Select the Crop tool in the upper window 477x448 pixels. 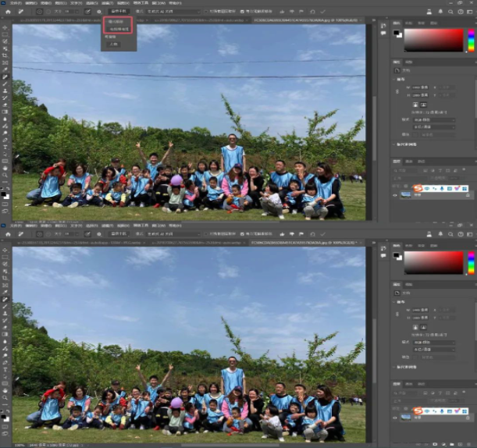5,55
